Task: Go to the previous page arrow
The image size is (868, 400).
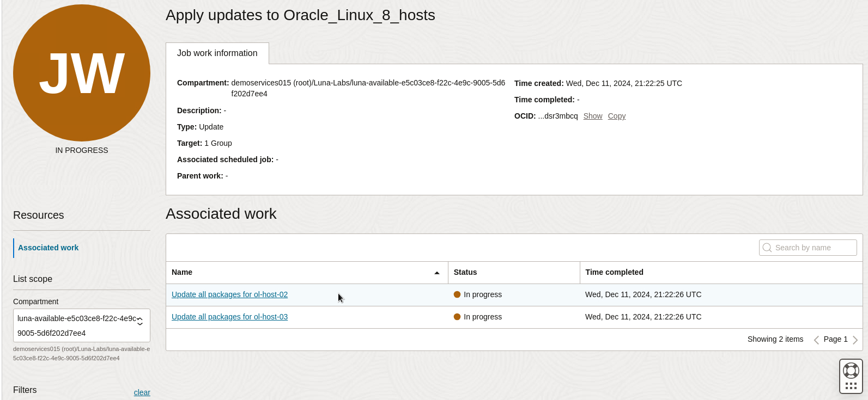Action: (816, 340)
